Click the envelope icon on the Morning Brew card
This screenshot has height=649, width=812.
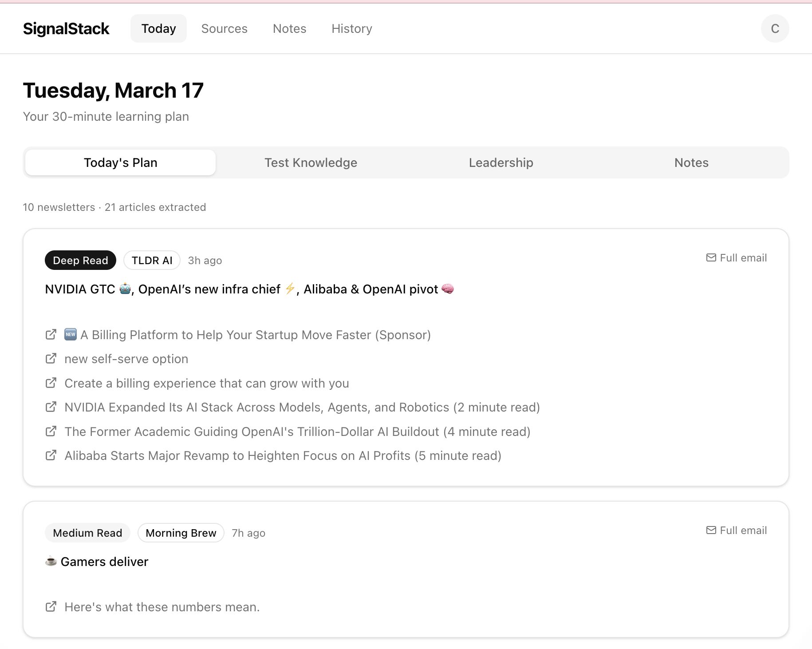[x=711, y=530]
